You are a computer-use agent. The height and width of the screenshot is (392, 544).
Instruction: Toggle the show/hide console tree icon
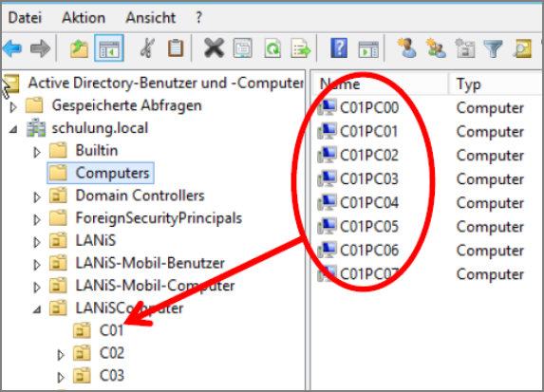(x=109, y=48)
